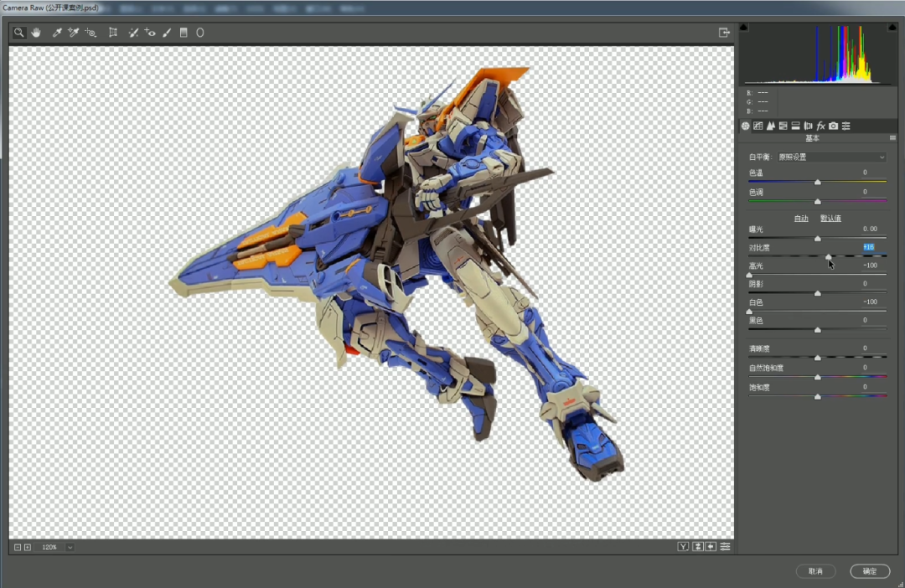Click the 黑色 blacks slider handle
Image resolution: width=905 pixels, height=588 pixels.
[x=818, y=329]
